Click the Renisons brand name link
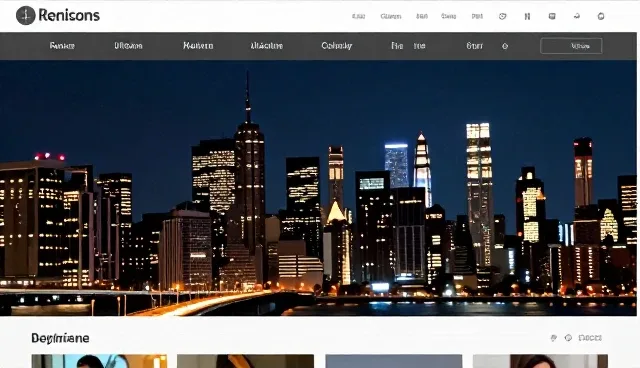 (x=69, y=16)
